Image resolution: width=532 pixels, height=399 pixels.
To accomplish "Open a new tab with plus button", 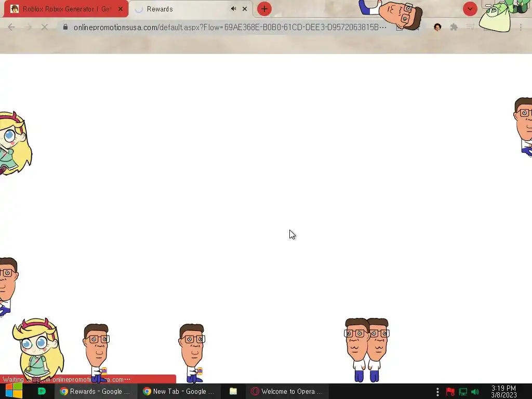I will pos(264,9).
